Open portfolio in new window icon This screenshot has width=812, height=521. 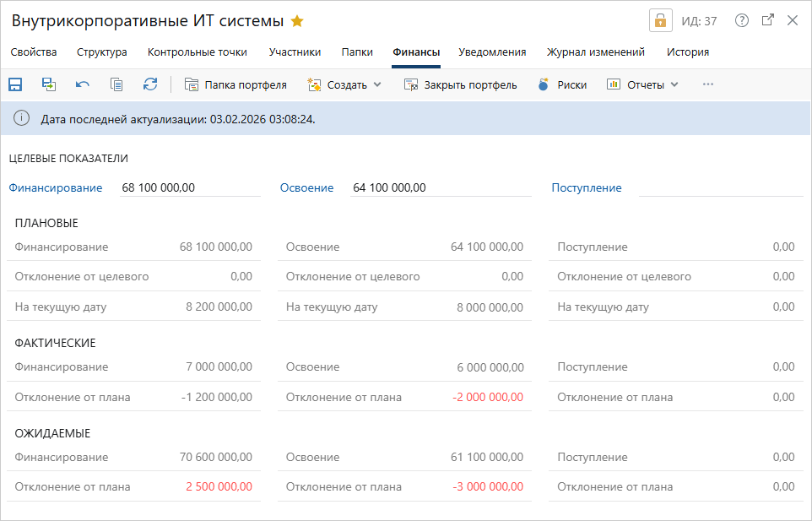tap(767, 21)
